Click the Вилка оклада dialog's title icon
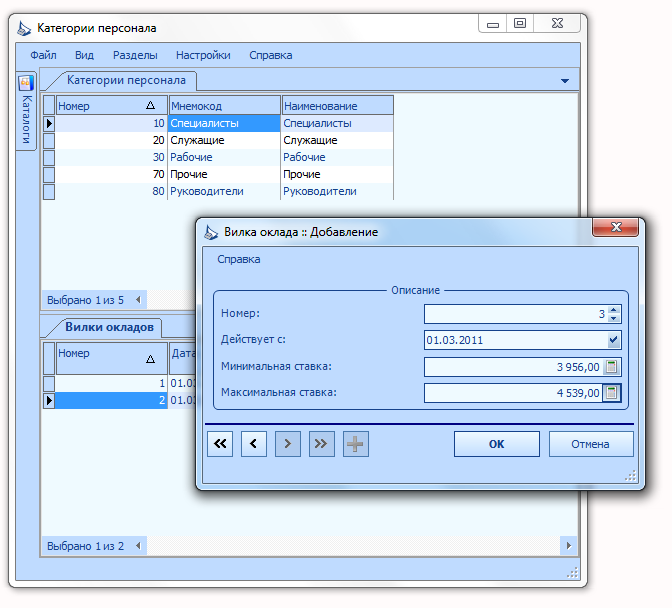Image resolution: width=672 pixels, height=608 pixels. pos(210,232)
